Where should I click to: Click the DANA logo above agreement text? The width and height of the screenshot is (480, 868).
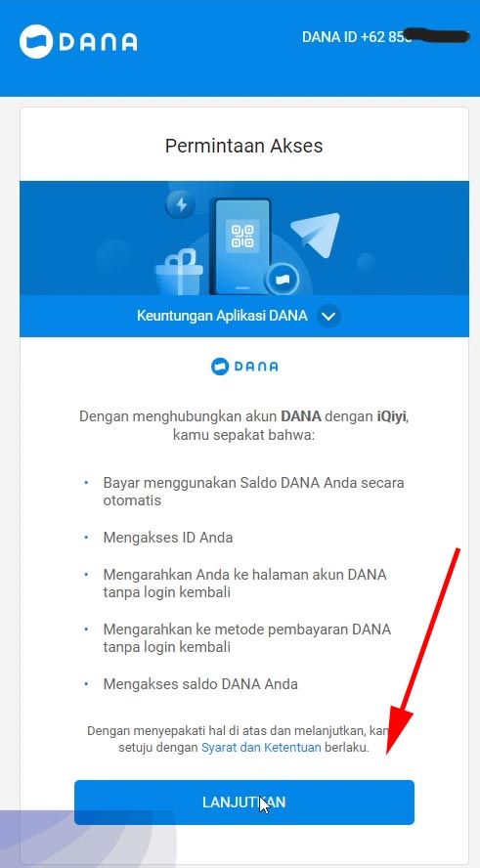[244, 366]
